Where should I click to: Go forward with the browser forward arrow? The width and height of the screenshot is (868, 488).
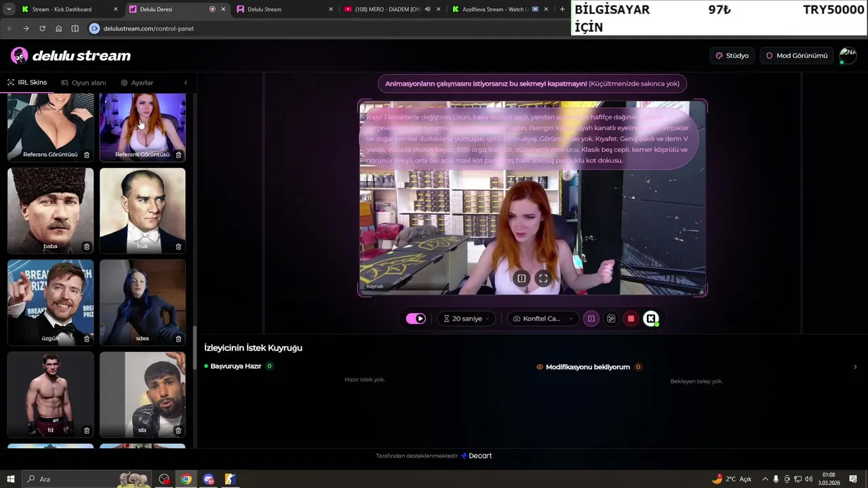point(26,28)
